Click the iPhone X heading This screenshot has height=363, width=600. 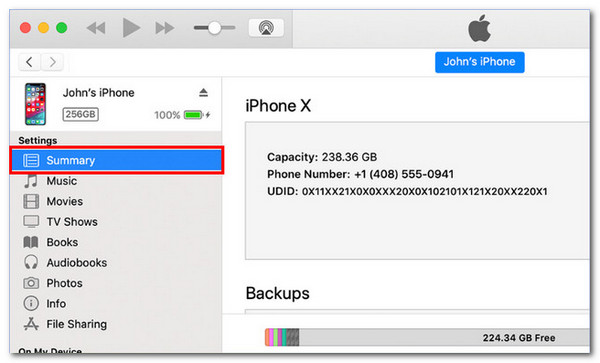pyautogui.click(x=278, y=106)
